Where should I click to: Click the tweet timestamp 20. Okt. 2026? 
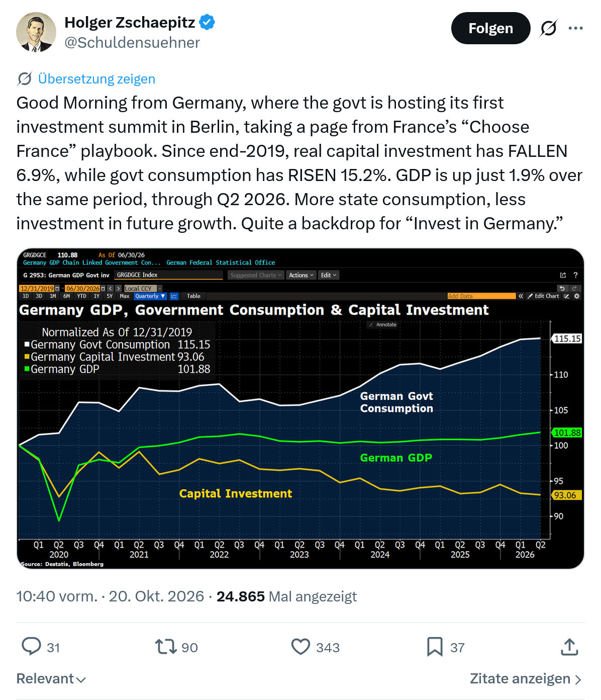[156, 596]
